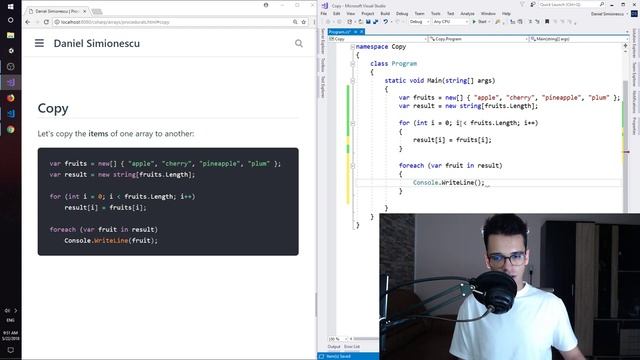Collapse the for loop code block
The height and width of the screenshot is (360, 640).
click(x=353, y=123)
